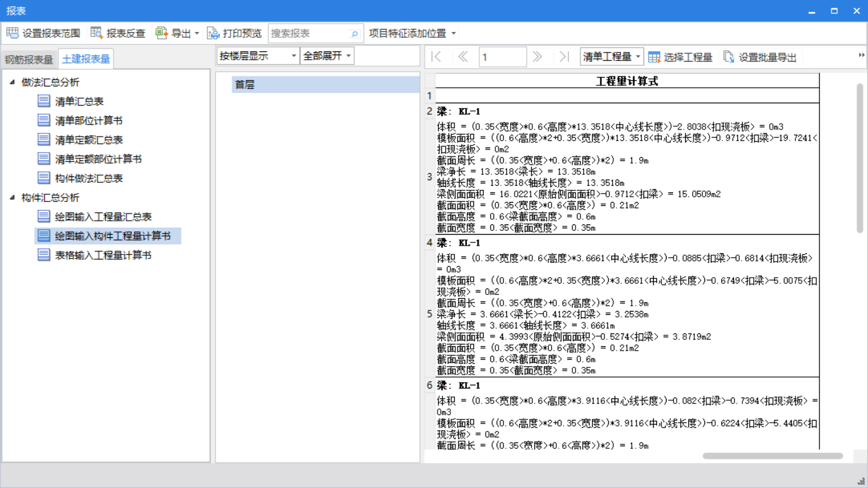Click the 清单汇总表 report icon

[x=44, y=101]
